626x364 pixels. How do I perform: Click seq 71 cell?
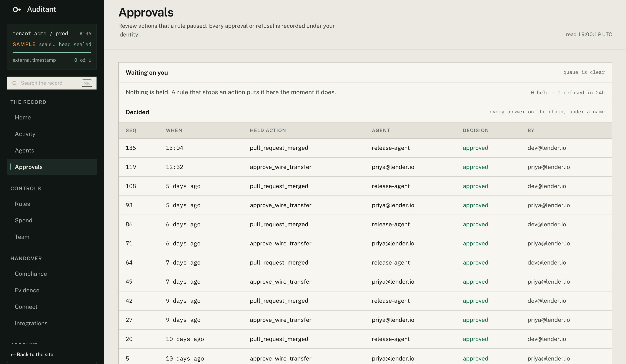coord(129,244)
